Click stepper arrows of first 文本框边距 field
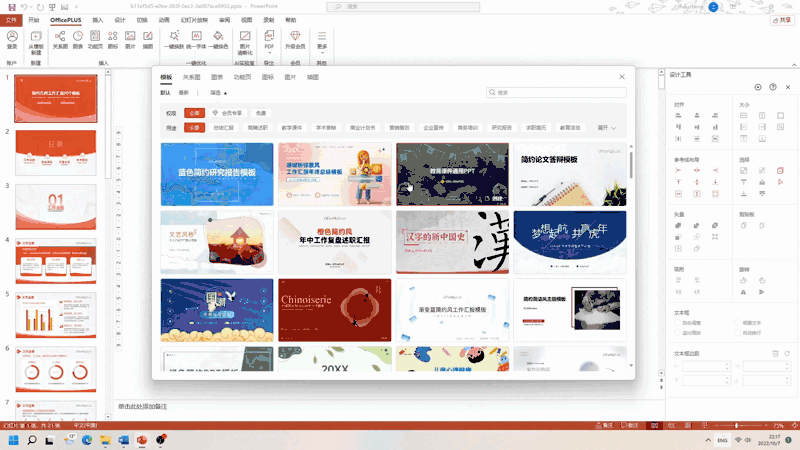 727,366
